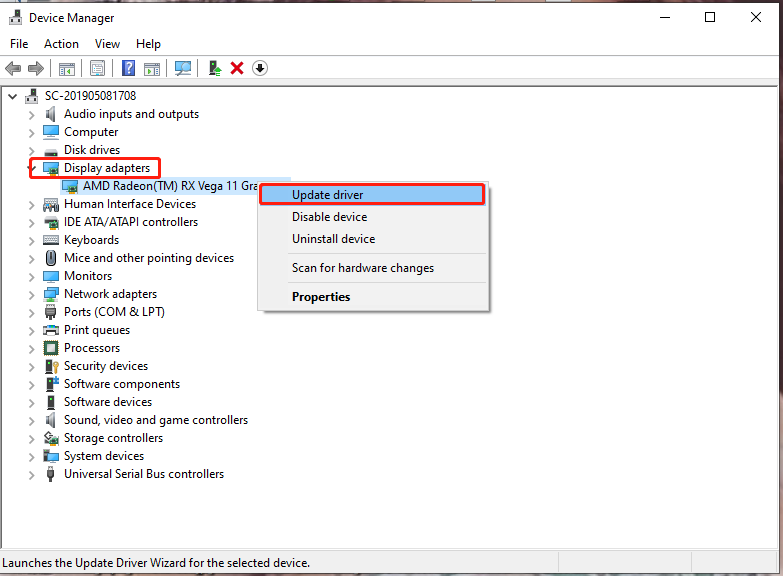Expand the Disk drives category
The height and width of the screenshot is (576, 783).
point(31,151)
